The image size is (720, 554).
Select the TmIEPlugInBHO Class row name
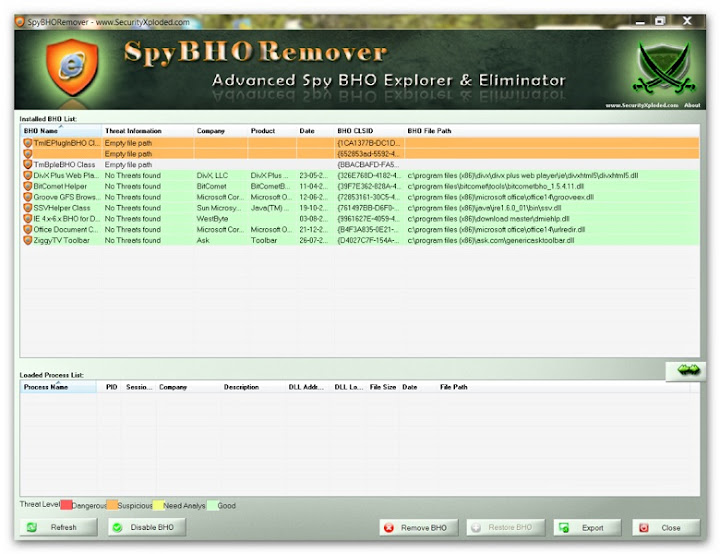click(x=66, y=143)
